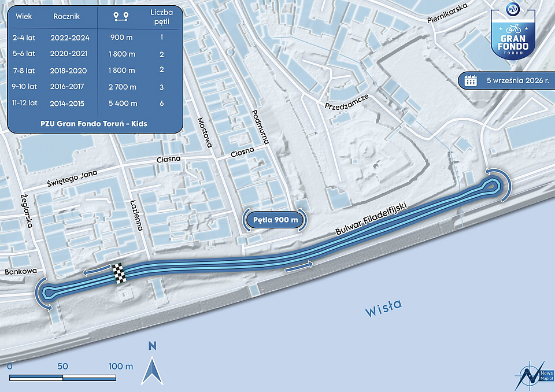Click the Liczba pętli column header
Image resolution: width=555 pixels, height=392 pixels.
click(x=162, y=17)
